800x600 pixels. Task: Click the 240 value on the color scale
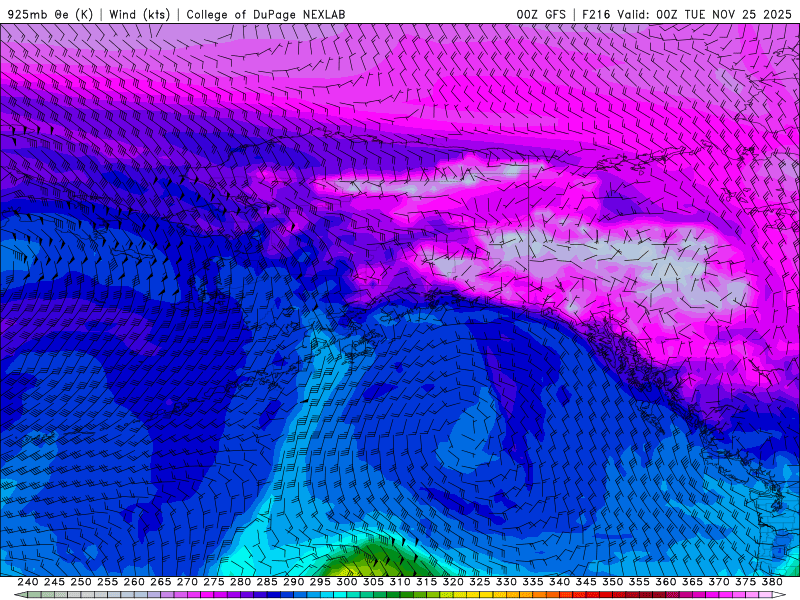28,582
